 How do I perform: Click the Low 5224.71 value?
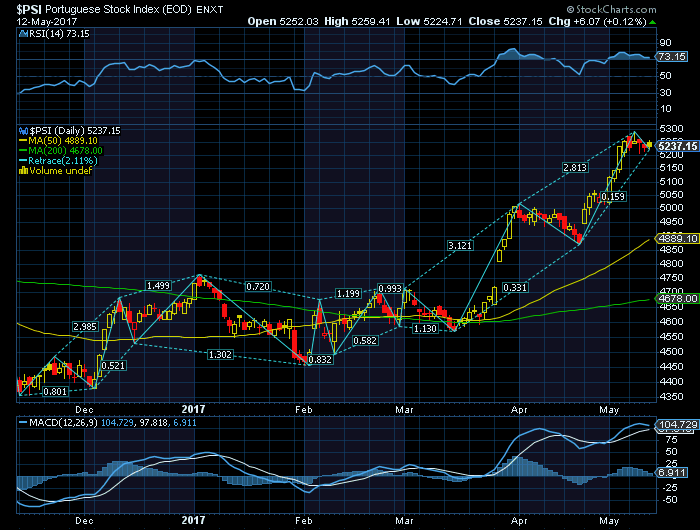point(429,21)
